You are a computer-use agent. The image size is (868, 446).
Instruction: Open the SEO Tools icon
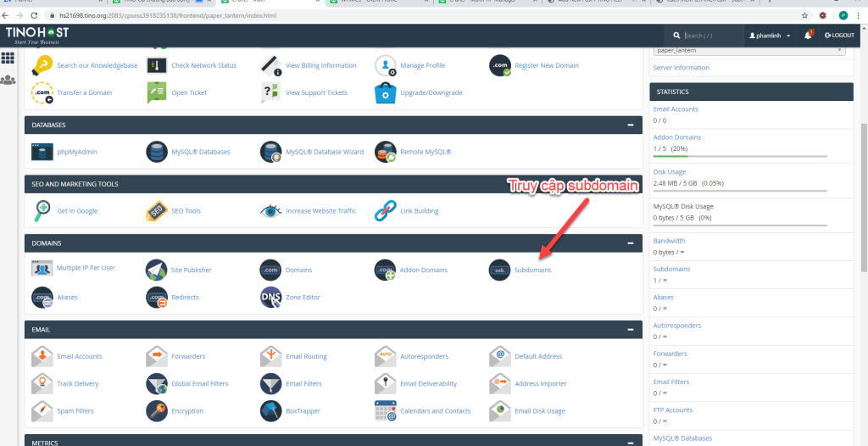click(157, 211)
